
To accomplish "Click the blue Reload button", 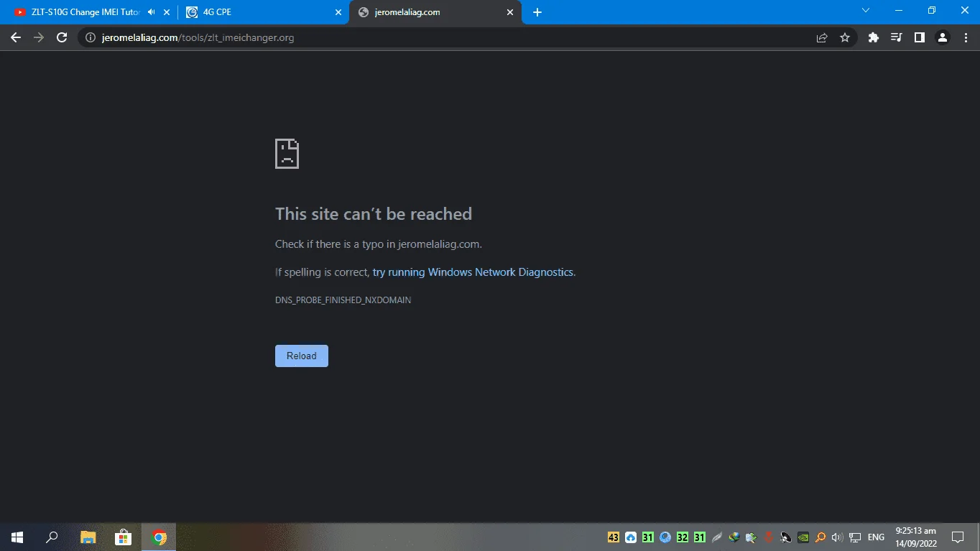I will pos(302,356).
